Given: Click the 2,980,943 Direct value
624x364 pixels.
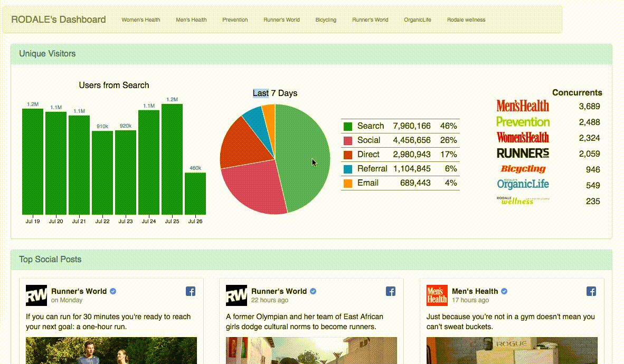Looking at the screenshot, I should coord(411,155).
